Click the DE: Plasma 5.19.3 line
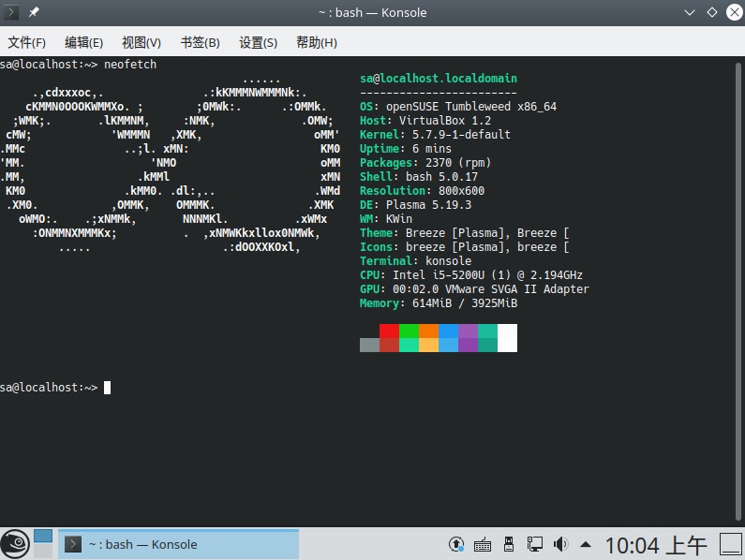745x560 pixels. pos(416,205)
